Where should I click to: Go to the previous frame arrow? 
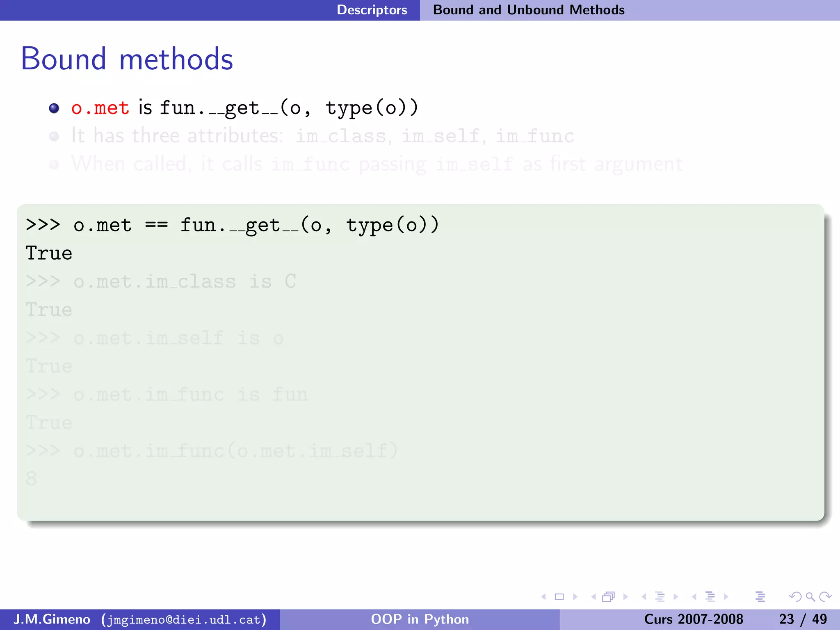593,597
